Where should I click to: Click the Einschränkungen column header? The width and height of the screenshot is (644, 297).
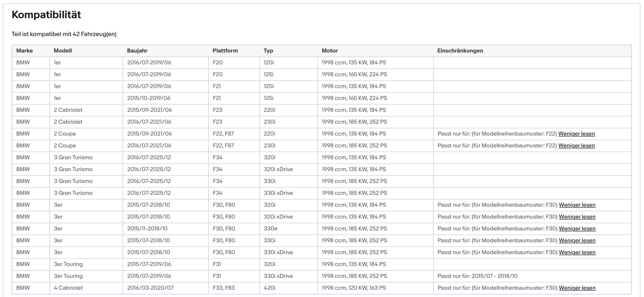(460, 51)
